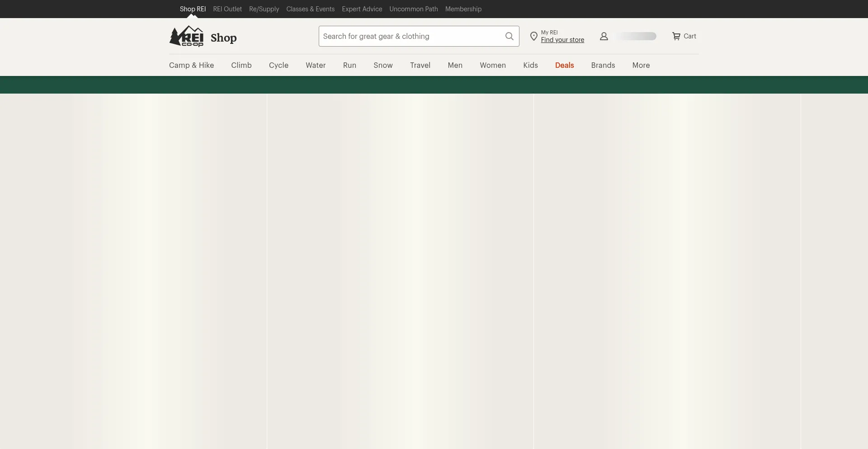Open the Brands menu item
The image size is (868, 449).
pyautogui.click(x=603, y=65)
